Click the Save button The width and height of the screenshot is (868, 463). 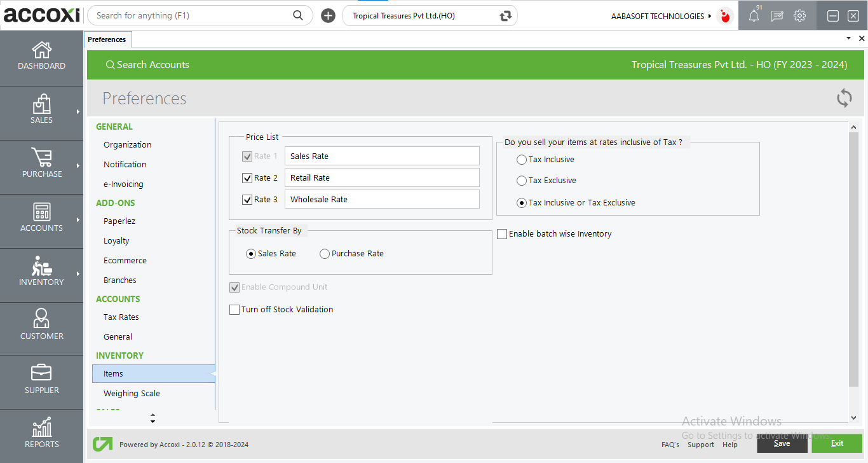(782, 443)
